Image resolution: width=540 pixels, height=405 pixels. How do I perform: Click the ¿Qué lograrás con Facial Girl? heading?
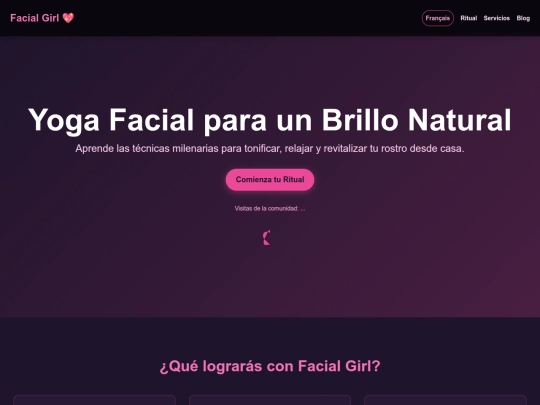tap(270, 366)
